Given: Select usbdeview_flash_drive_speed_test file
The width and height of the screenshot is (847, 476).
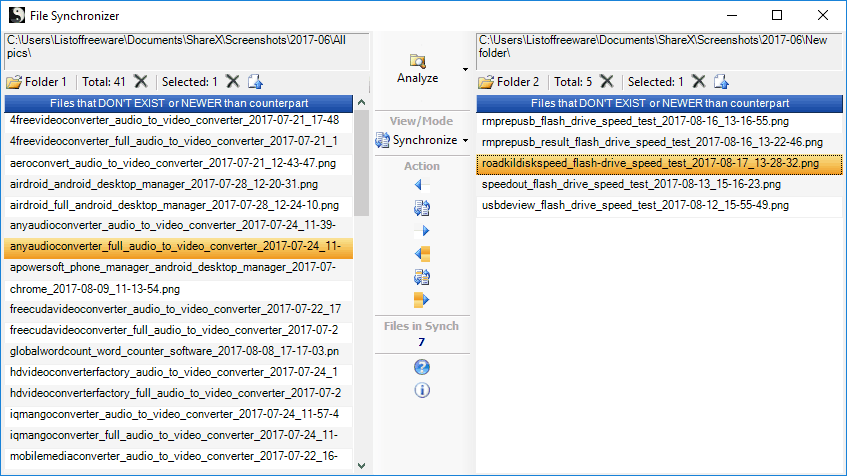Looking at the screenshot, I should pyautogui.click(x=660, y=206).
